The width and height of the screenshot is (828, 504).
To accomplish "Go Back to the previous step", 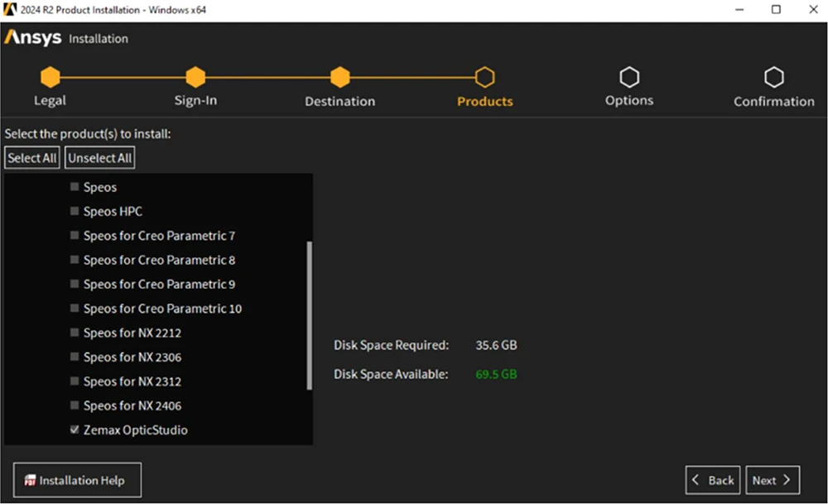I will [713, 480].
